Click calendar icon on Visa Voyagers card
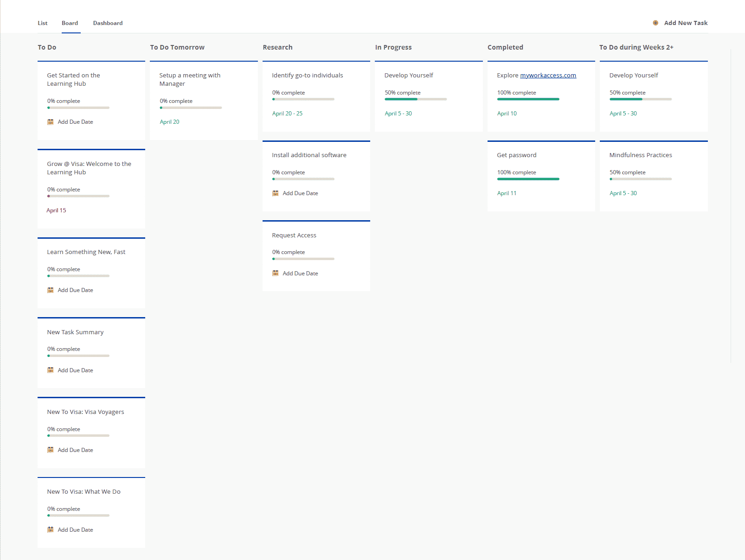This screenshot has width=745, height=560. tap(51, 450)
